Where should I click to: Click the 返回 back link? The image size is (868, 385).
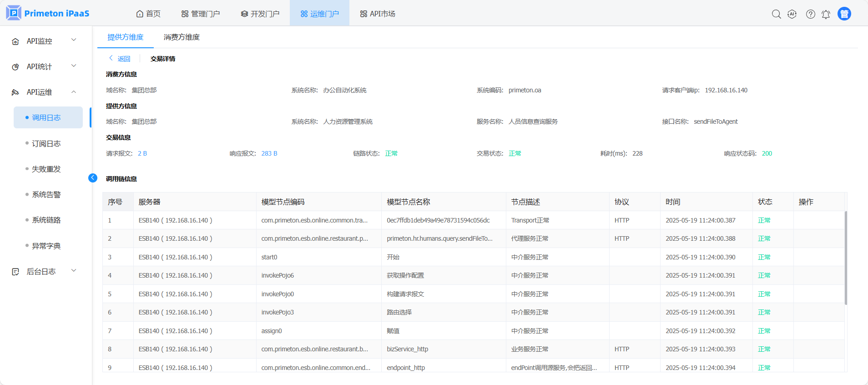click(120, 59)
